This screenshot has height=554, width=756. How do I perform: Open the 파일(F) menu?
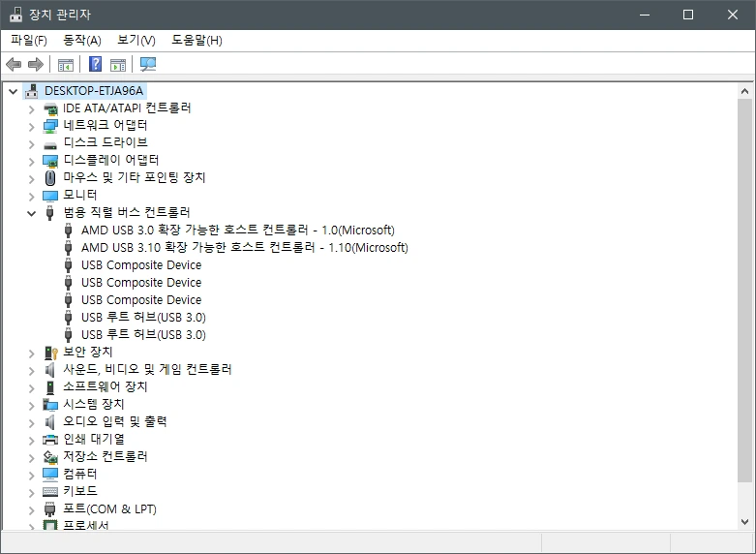coord(29,40)
